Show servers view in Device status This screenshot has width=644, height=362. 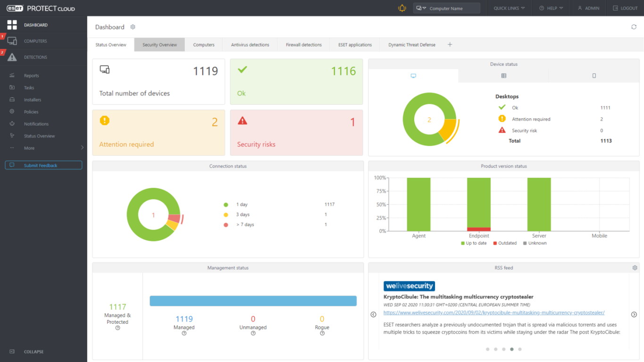click(503, 76)
